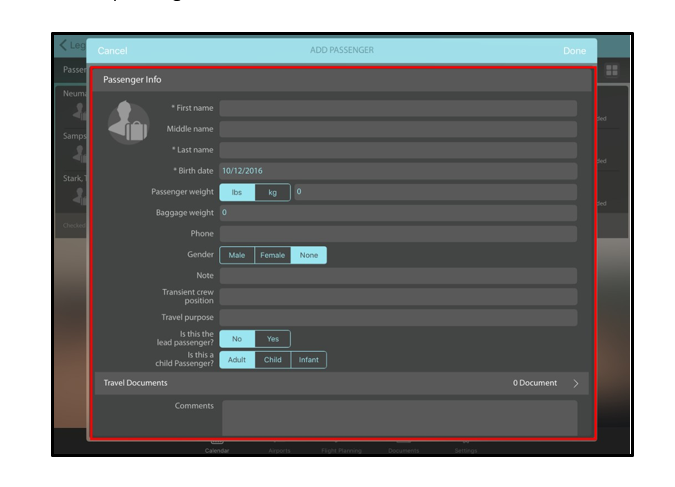Screen dimensions: 675x487
Task: Tap Done to save the passenger
Action: [574, 51]
